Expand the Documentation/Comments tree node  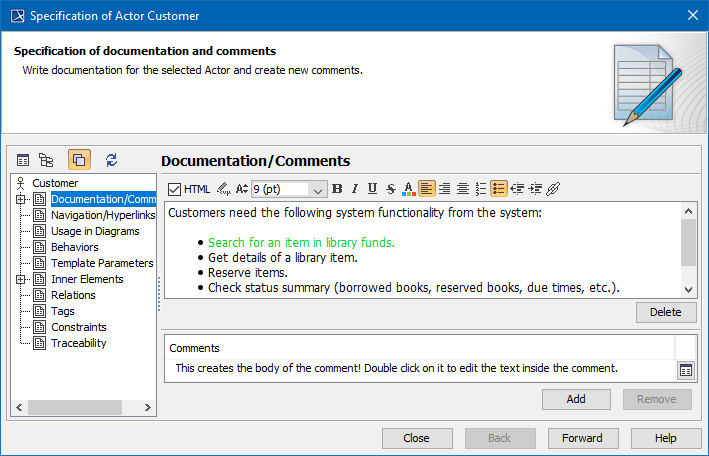click(19, 199)
